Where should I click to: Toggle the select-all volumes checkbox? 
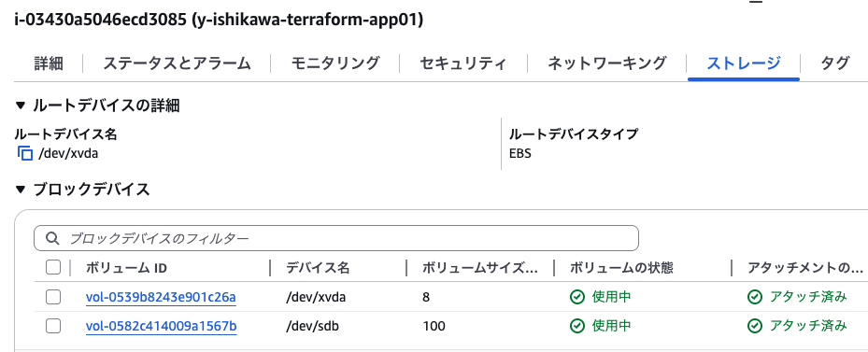[x=53, y=268]
